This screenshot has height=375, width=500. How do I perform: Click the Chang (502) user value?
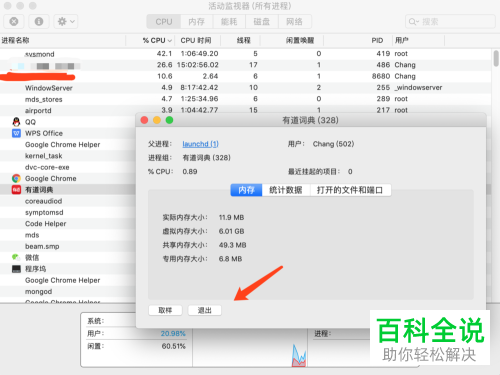pos(333,144)
